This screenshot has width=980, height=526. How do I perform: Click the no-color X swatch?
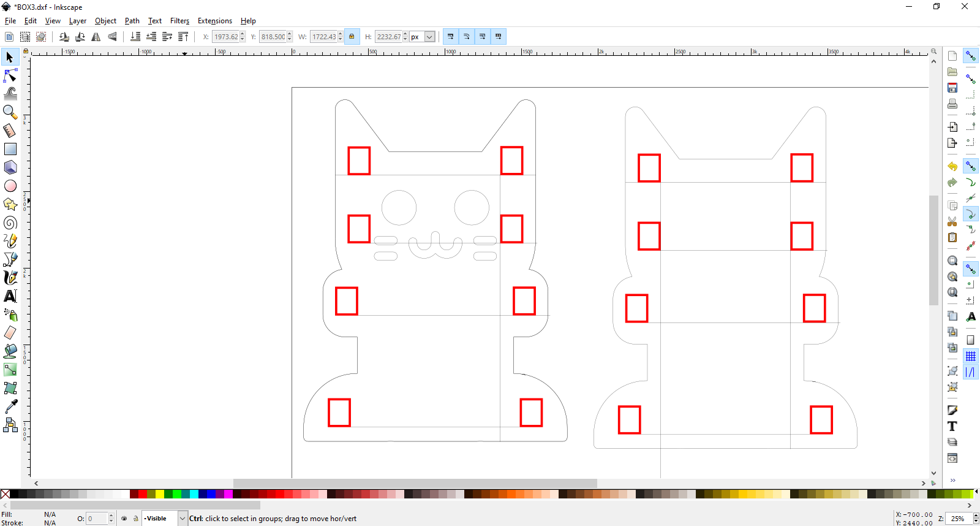coord(6,494)
